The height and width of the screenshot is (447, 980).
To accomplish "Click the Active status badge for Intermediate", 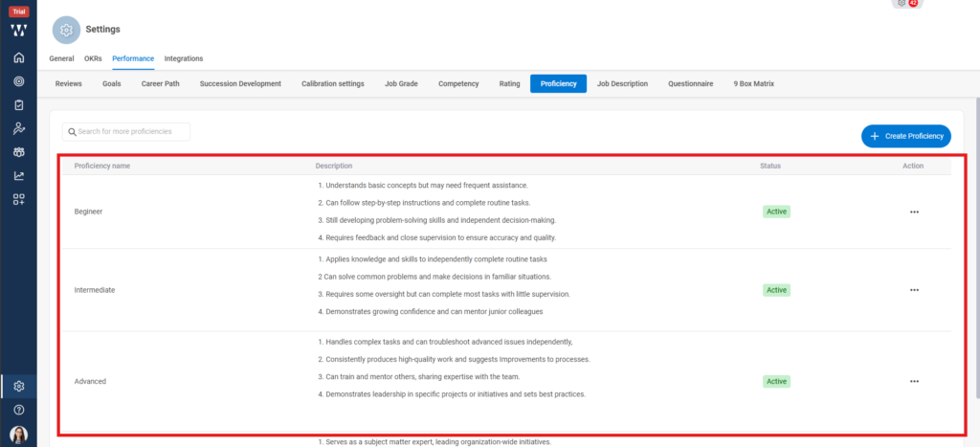I will tap(776, 290).
